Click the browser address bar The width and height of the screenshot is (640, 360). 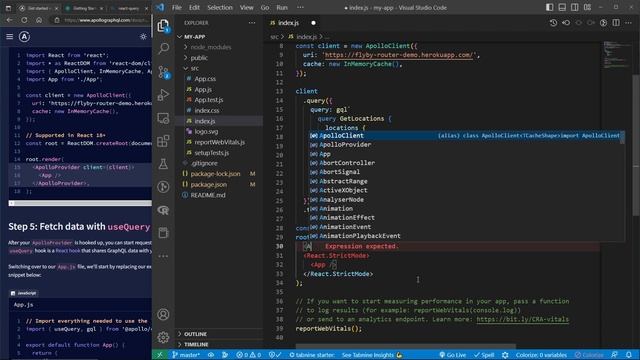(101, 20)
